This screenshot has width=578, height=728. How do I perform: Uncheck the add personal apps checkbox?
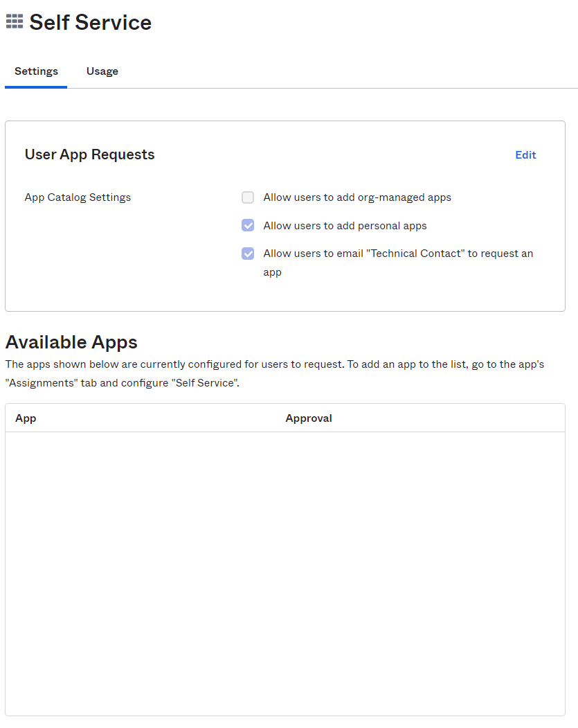tap(248, 226)
